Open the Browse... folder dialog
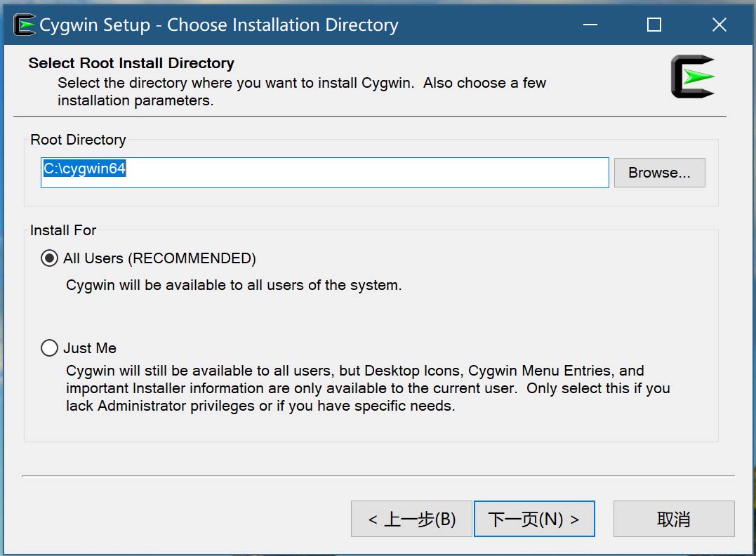 pyautogui.click(x=659, y=173)
